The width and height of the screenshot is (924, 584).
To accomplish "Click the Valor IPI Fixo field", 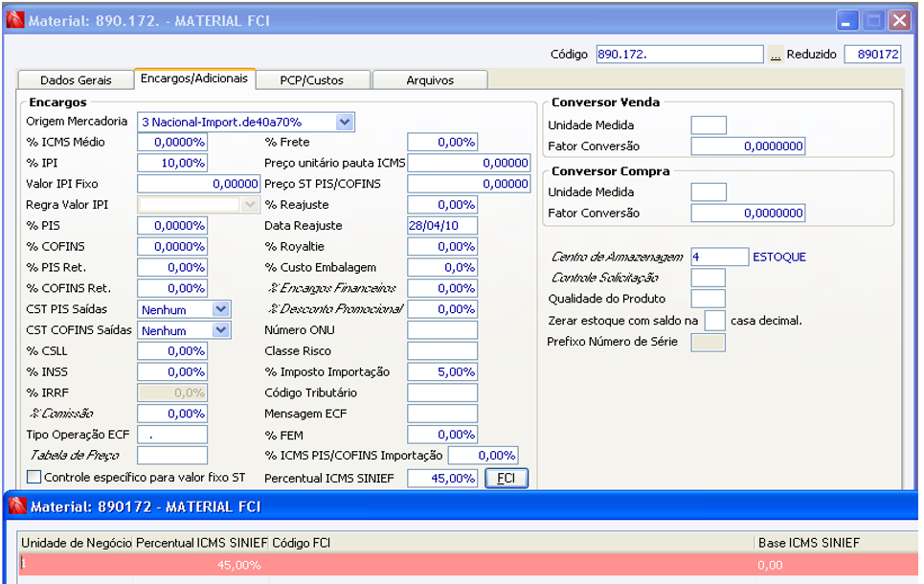I will (x=198, y=184).
